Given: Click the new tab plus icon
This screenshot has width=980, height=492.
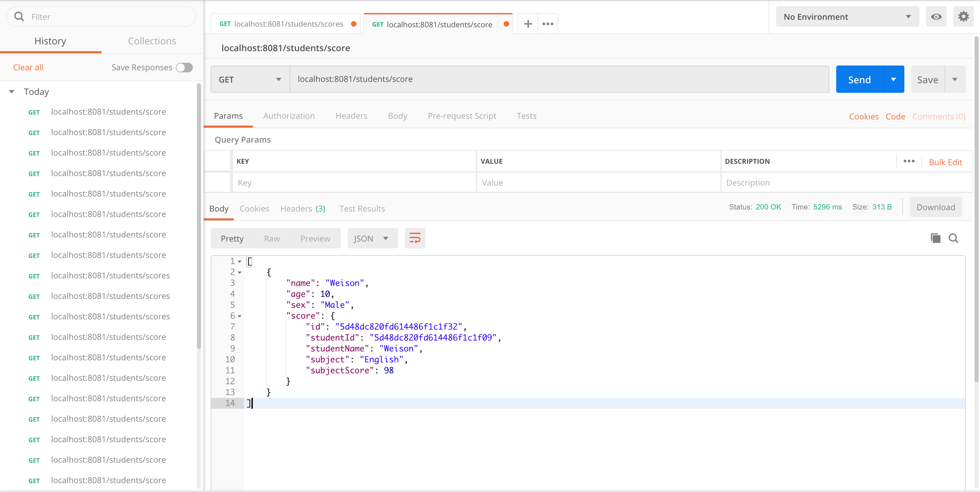Looking at the screenshot, I should tap(528, 24).
